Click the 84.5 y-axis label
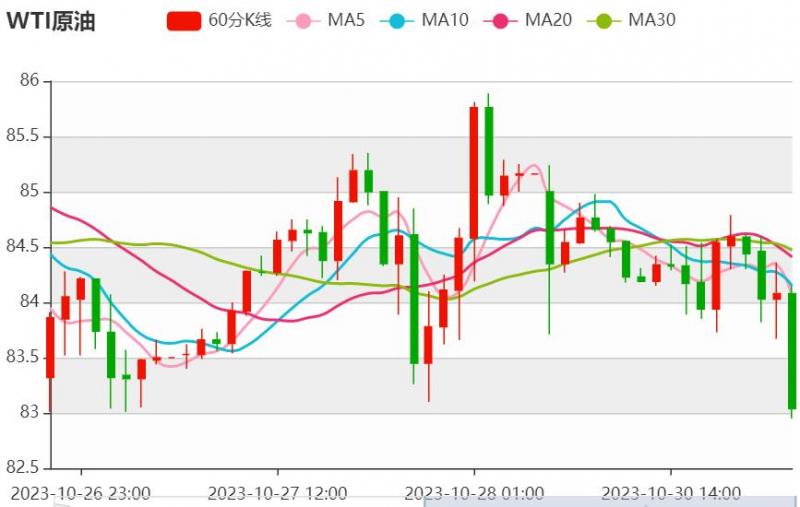The height and width of the screenshot is (507, 800). click(x=23, y=246)
